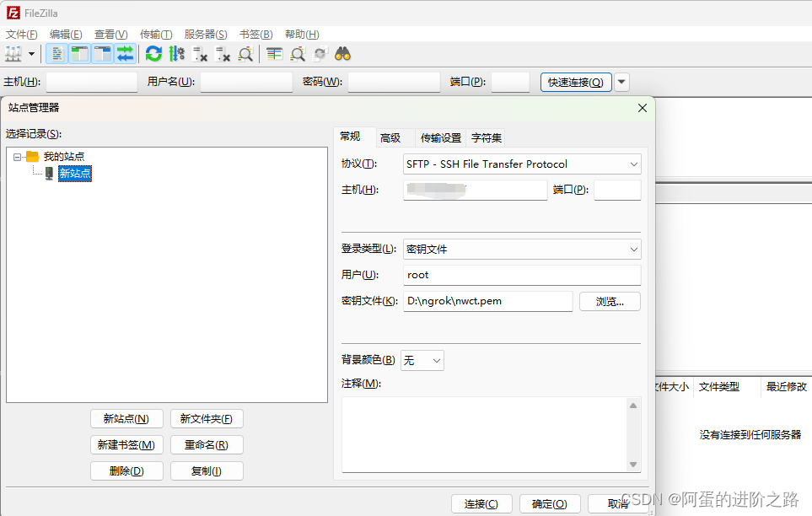The image size is (812, 516).
Task: Click inside the 注释(M) comments box
Action: click(x=484, y=435)
